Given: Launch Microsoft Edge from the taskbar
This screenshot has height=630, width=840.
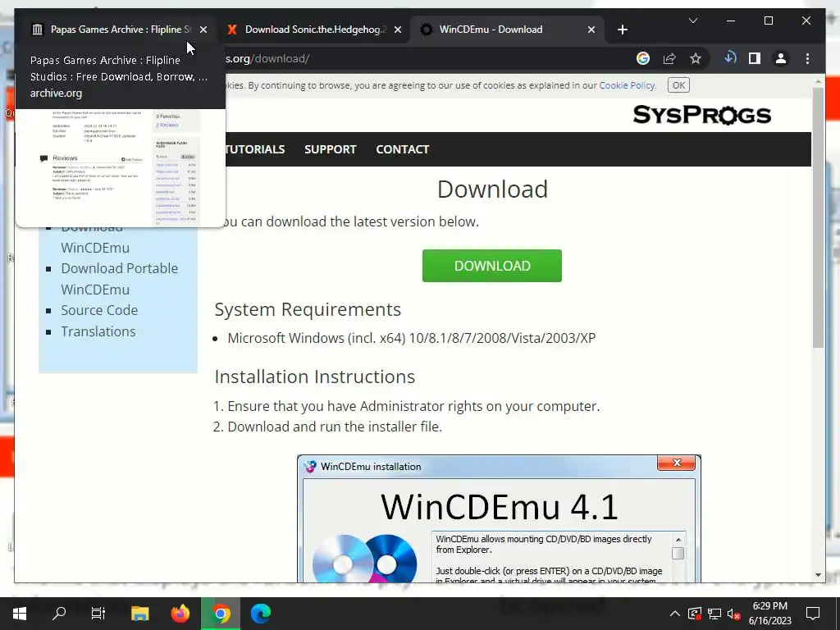Looking at the screenshot, I should [x=260, y=614].
